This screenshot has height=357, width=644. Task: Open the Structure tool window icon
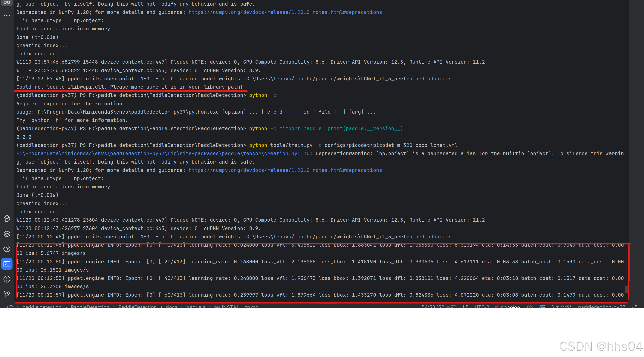(x=7, y=2)
